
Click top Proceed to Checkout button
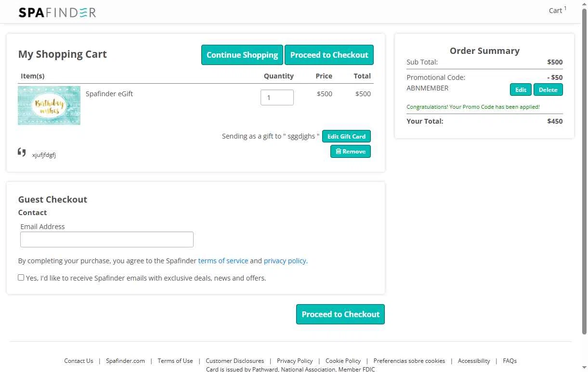[x=329, y=55]
